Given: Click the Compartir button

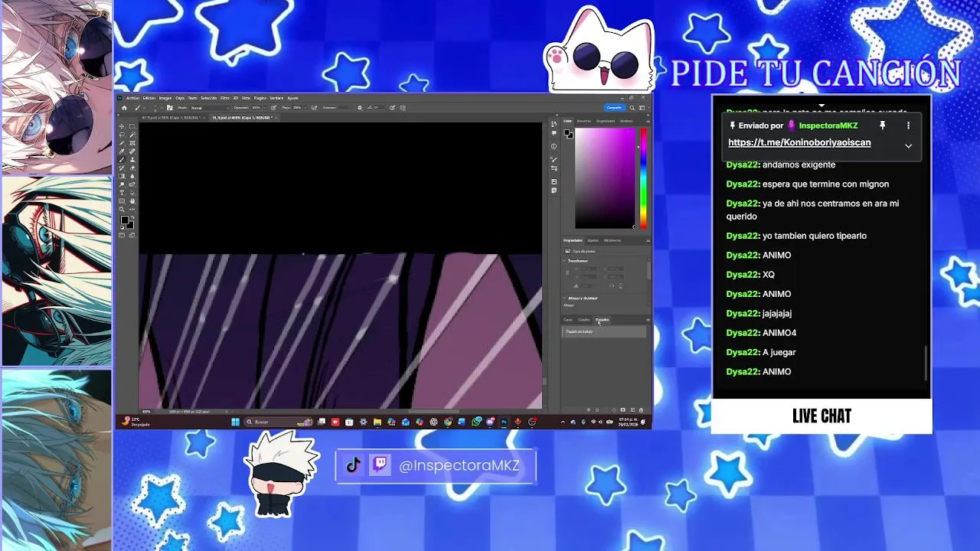Looking at the screenshot, I should (614, 108).
